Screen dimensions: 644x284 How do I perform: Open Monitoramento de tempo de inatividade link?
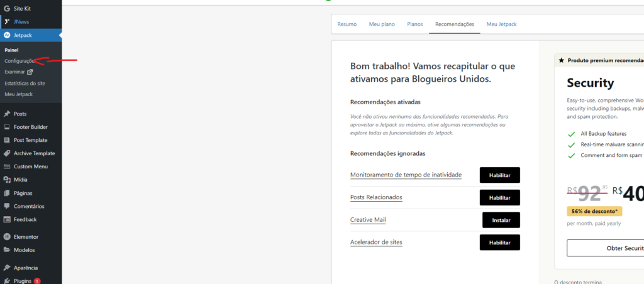pyautogui.click(x=406, y=175)
